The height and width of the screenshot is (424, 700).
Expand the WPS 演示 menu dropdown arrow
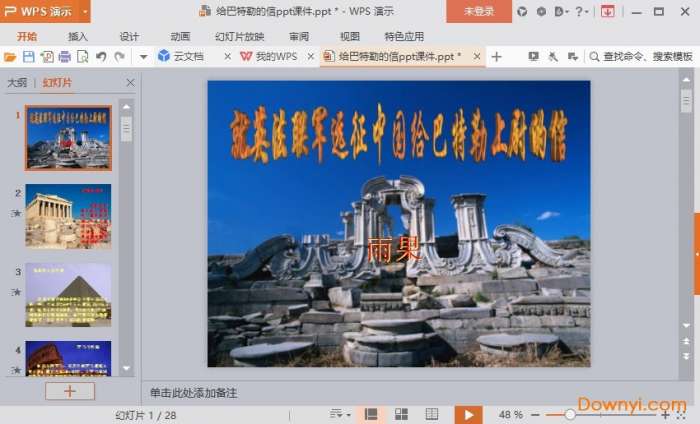coord(85,11)
